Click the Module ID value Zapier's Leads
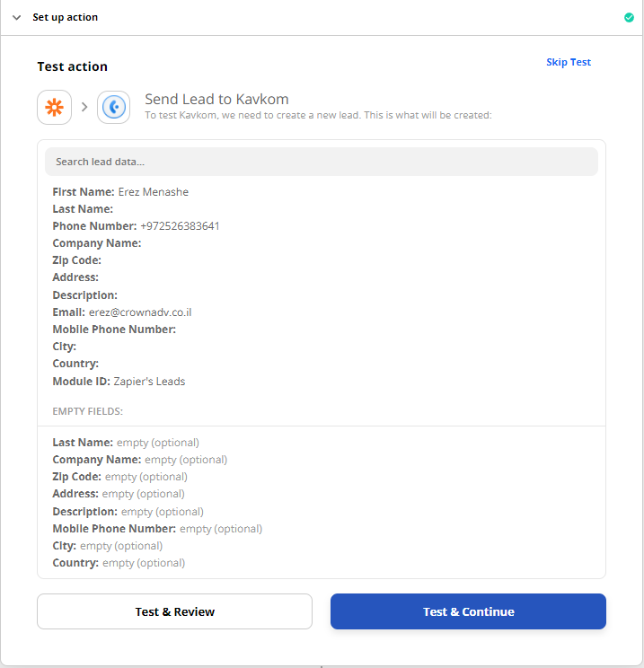Image resolution: width=644 pixels, height=668 pixels. coord(149,382)
